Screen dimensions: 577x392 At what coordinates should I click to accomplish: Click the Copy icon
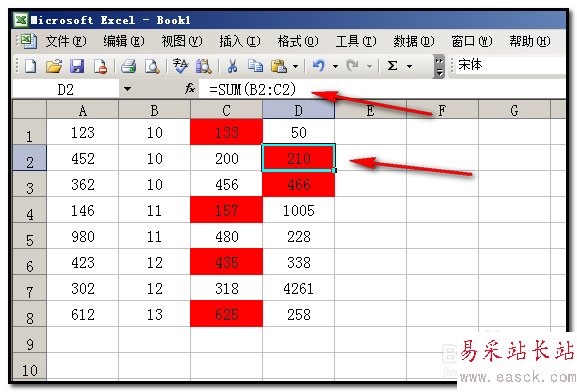point(255,66)
